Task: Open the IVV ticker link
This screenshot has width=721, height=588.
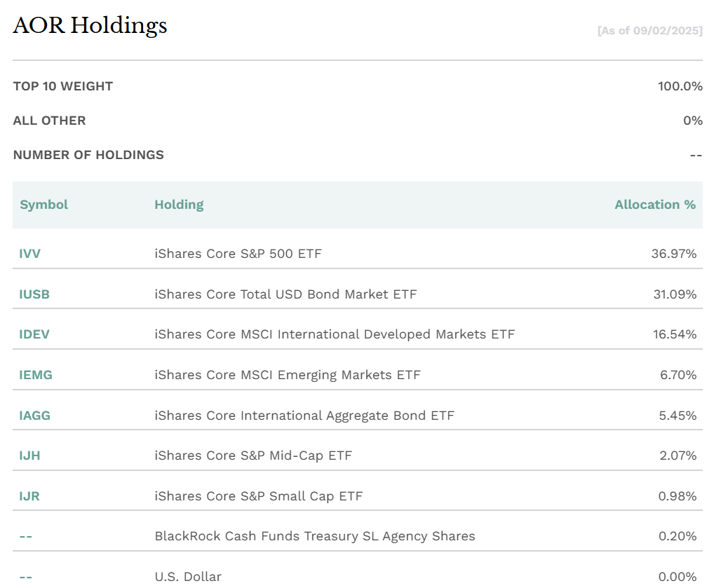Action: coord(29,254)
